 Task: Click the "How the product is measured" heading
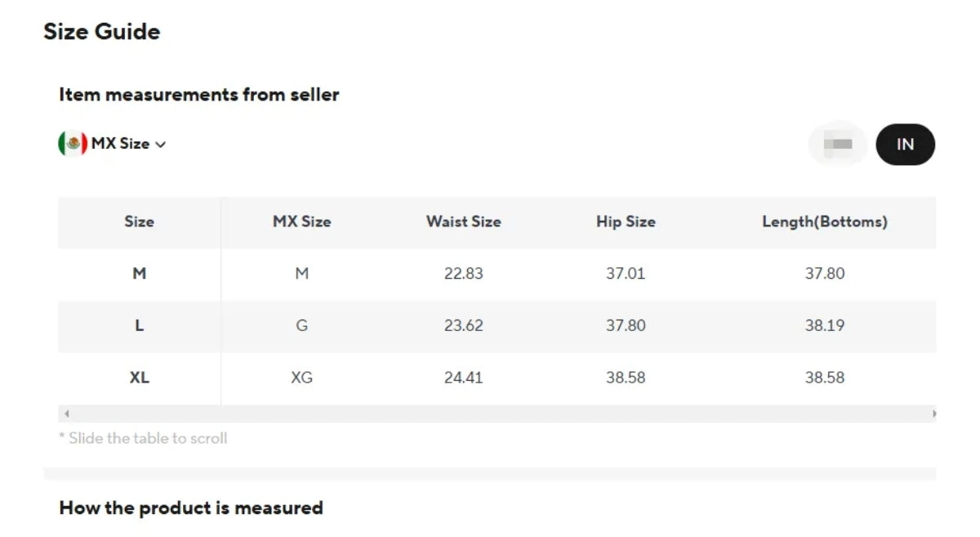click(x=191, y=508)
